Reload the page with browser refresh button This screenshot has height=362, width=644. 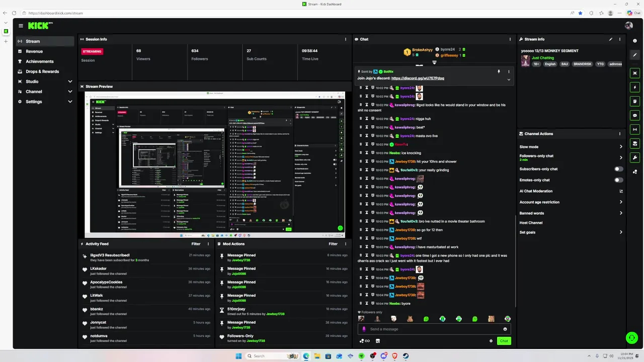14,13
